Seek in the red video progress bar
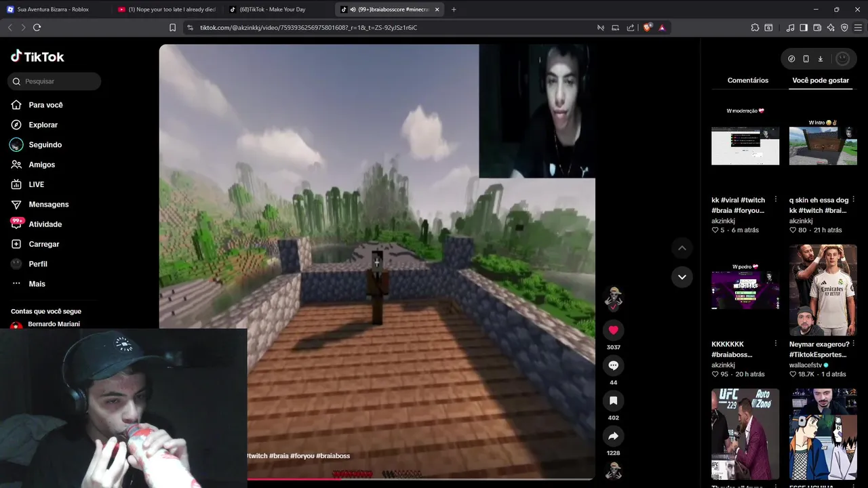The image size is (868, 488). [420, 479]
